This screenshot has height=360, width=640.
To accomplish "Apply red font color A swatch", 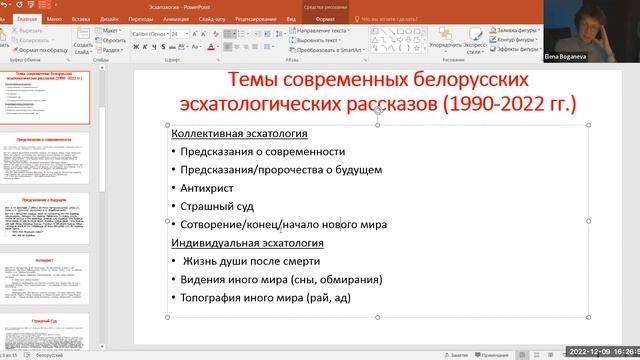I will (211, 47).
